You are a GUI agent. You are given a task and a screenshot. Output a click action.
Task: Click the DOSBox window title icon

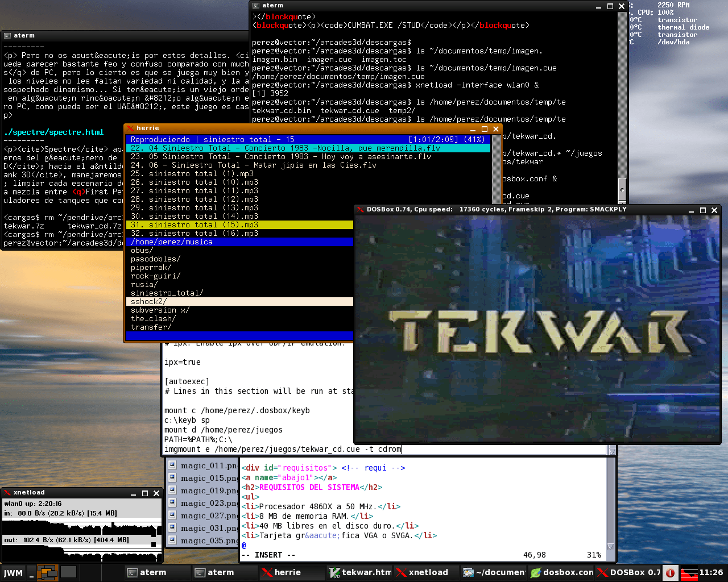point(360,210)
